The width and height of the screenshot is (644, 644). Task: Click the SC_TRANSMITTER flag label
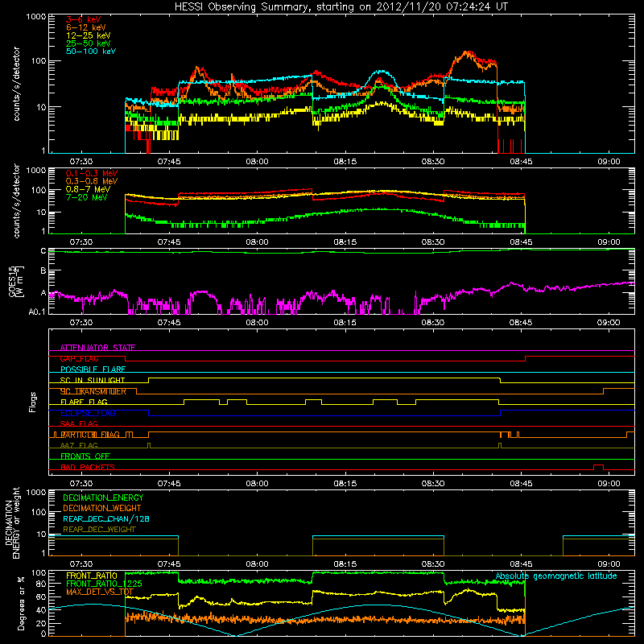point(93,391)
